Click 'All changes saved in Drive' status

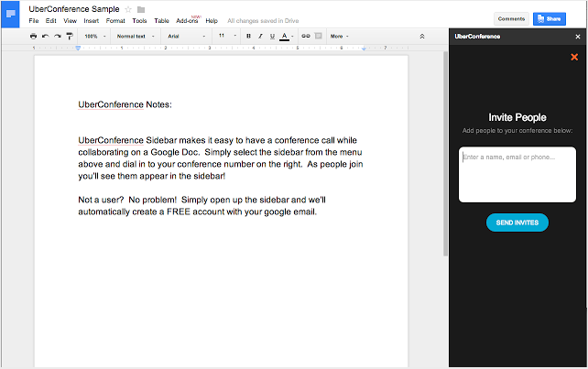(x=263, y=21)
